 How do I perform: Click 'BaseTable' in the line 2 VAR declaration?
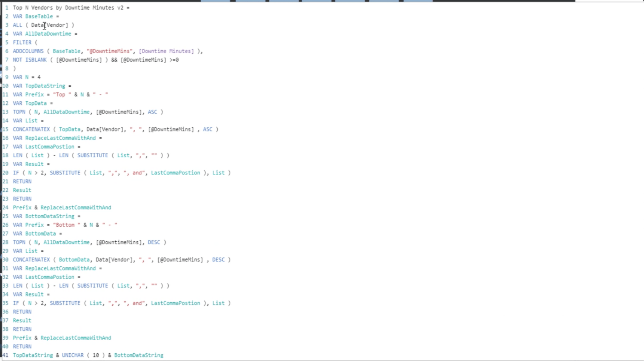[39, 16]
